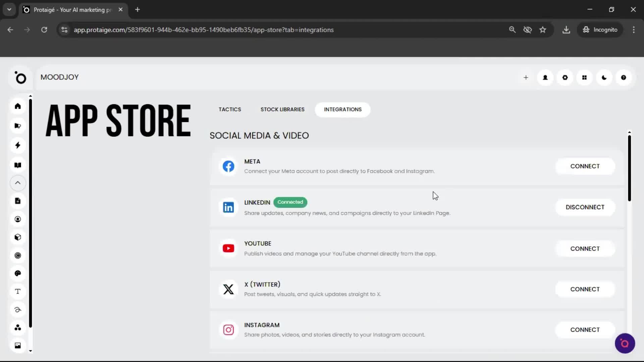This screenshot has width=644, height=362.
Task: Switch to the Stock Libraries tab
Action: pos(282,109)
